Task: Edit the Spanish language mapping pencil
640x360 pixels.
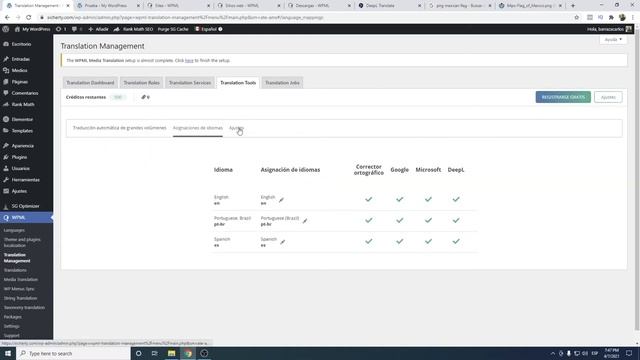Action: 282,242
